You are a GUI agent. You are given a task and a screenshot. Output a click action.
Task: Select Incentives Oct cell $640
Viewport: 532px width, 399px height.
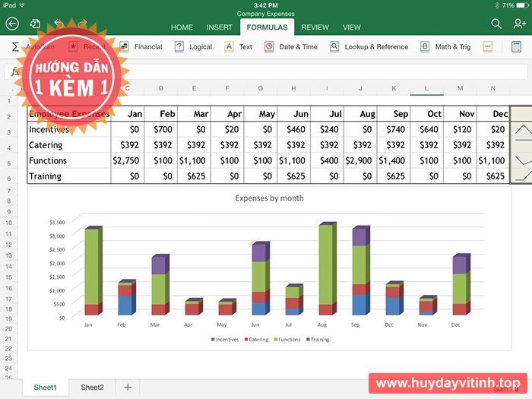point(427,129)
